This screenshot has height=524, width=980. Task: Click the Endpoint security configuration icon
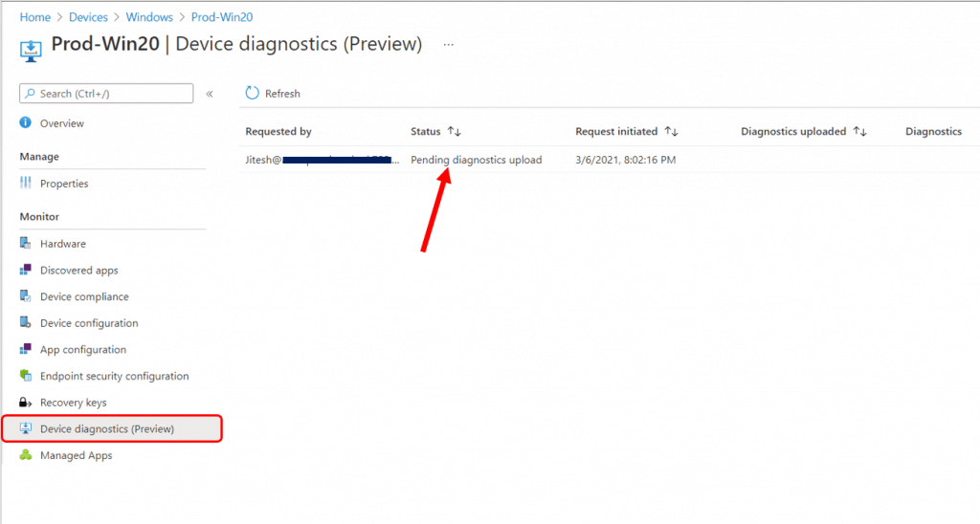click(x=25, y=376)
